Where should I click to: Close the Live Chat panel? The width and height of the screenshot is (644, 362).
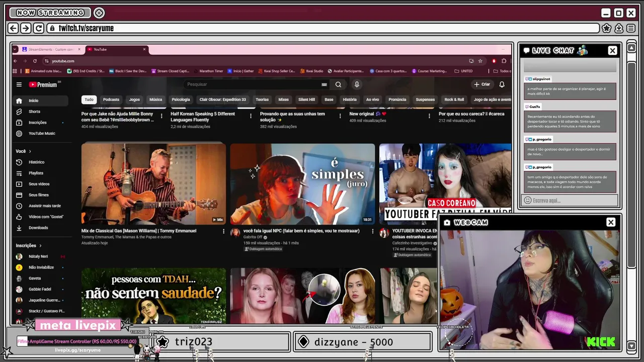pos(612,50)
